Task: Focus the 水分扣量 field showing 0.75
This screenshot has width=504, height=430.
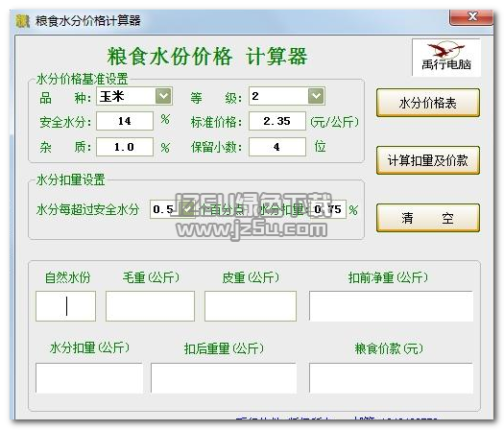Action: pyautogui.click(x=328, y=209)
